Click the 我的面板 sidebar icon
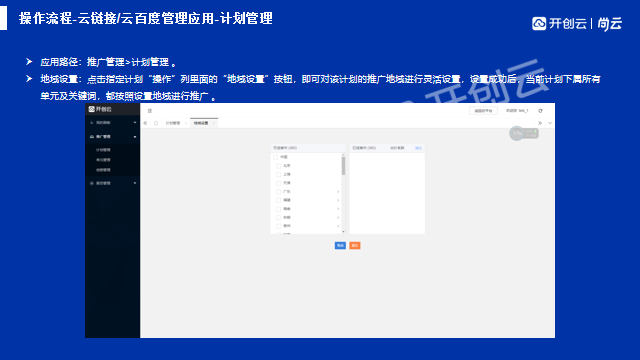Viewport: 640px width, 360px height. click(x=92, y=122)
